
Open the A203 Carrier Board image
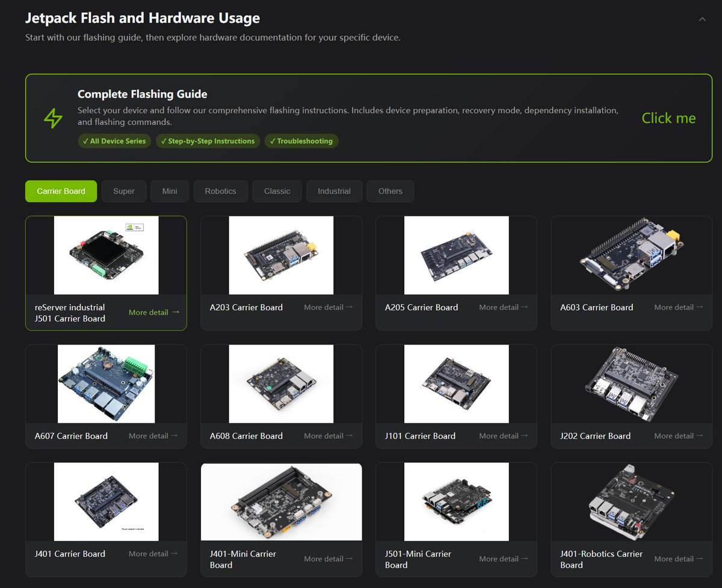(x=281, y=255)
